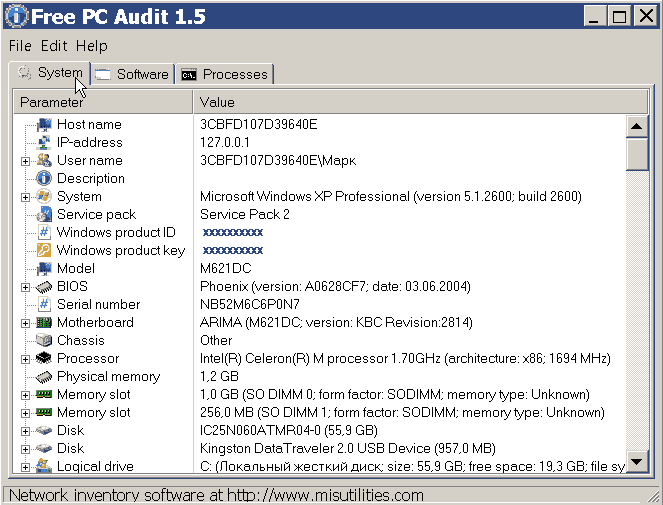Click the IC25N060ATMR04-0 Disk icon
Screen dimensions: 663x505
44,431
